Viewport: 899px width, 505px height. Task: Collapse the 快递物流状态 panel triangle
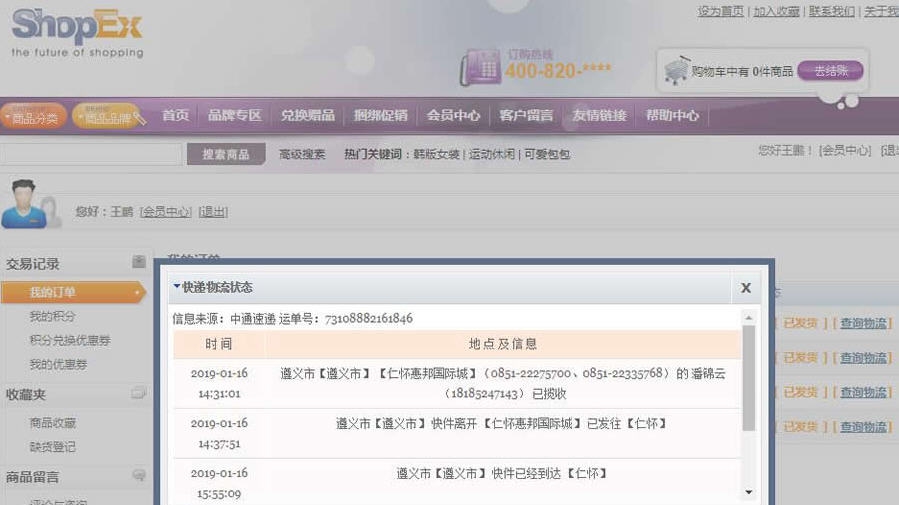(177, 285)
